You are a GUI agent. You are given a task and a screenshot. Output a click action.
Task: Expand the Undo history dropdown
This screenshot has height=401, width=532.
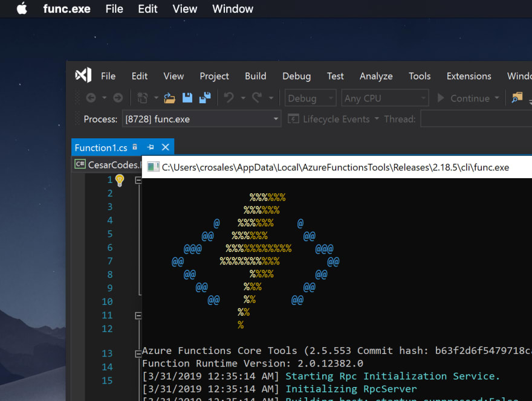(x=243, y=98)
